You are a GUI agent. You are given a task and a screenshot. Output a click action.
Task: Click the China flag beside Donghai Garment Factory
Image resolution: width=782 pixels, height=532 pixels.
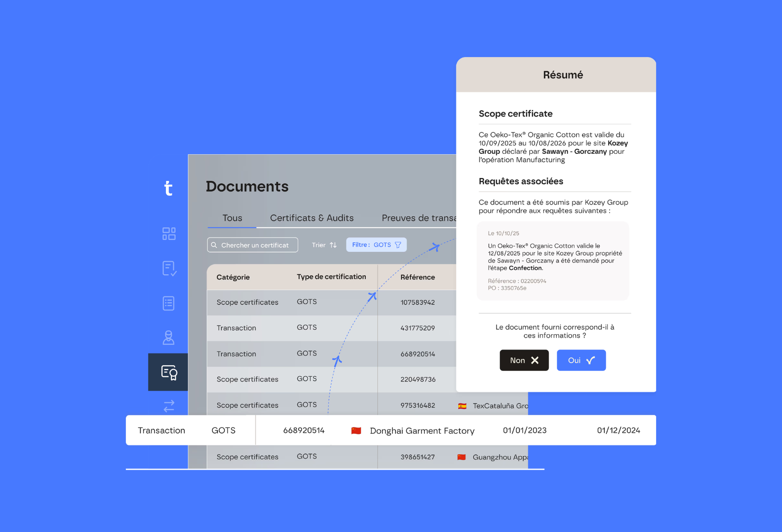coord(356,430)
